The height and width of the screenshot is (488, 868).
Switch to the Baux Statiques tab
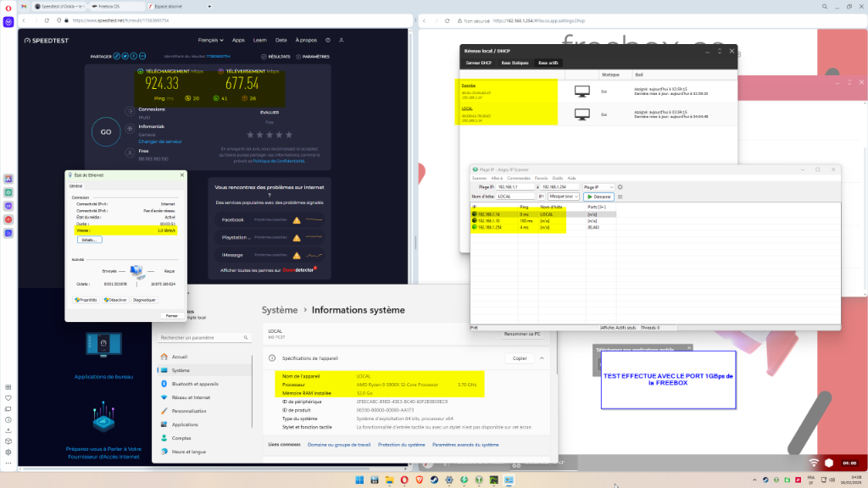[x=515, y=63]
